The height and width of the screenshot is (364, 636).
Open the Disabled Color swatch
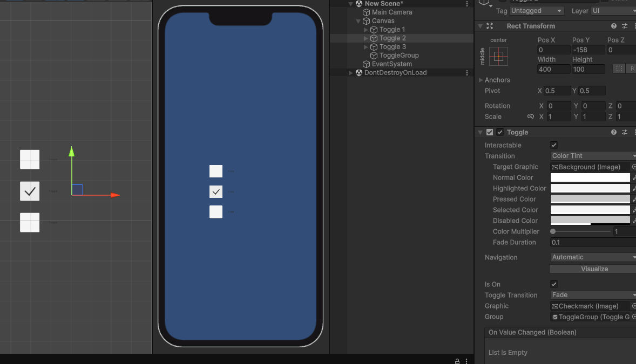point(590,221)
